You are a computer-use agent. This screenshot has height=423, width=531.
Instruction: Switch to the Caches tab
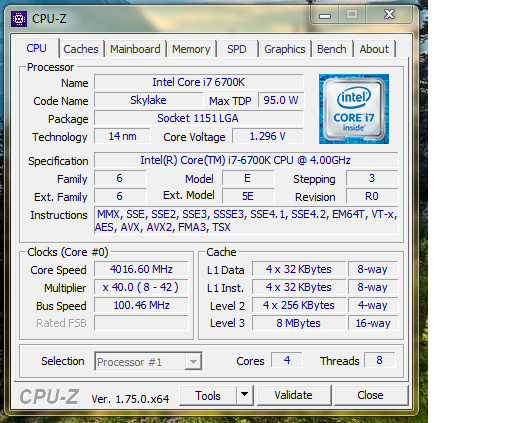pyautogui.click(x=81, y=49)
